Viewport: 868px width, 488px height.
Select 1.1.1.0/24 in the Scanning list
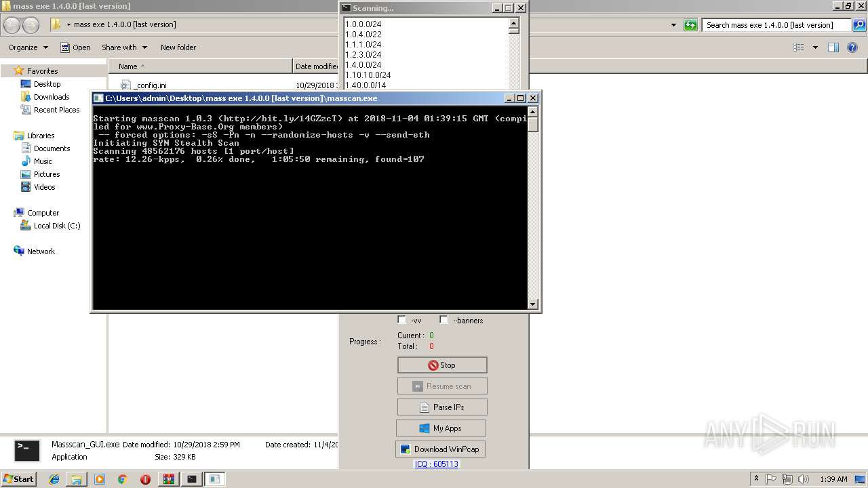coord(363,45)
